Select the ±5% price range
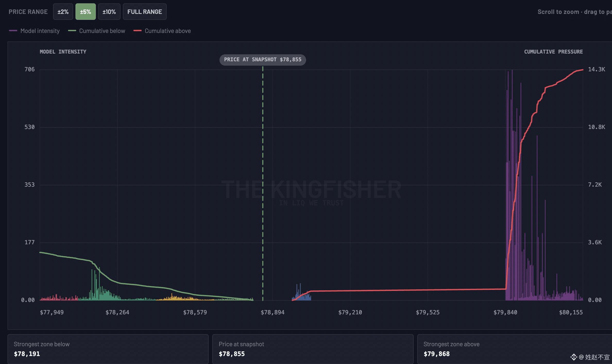The image size is (612, 364). coord(86,12)
